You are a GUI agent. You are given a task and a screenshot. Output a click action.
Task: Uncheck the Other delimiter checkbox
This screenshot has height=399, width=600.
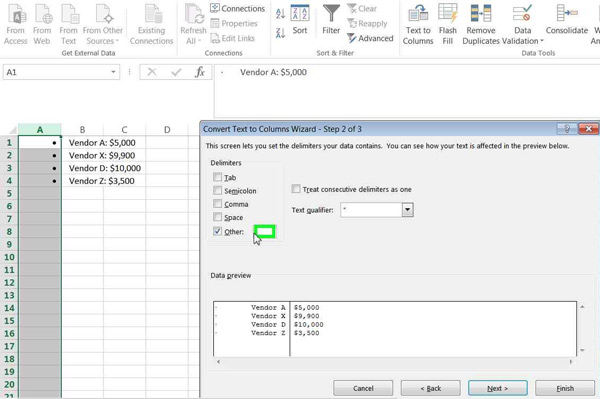click(217, 231)
